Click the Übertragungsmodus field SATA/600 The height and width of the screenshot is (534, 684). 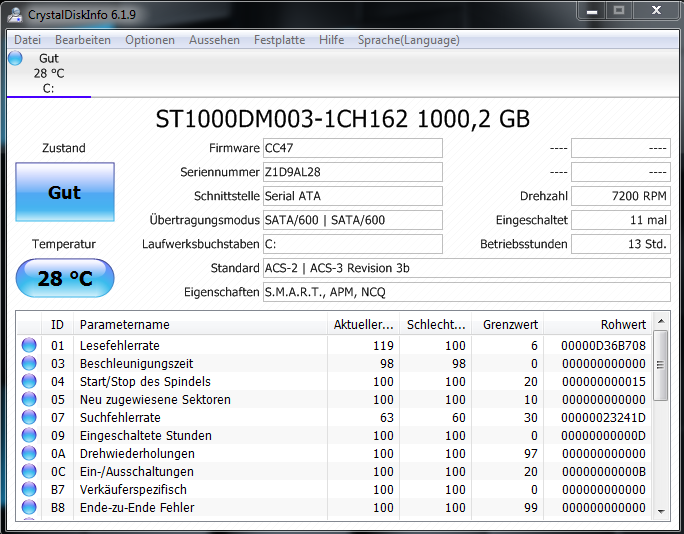pyautogui.click(x=352, y=220)
